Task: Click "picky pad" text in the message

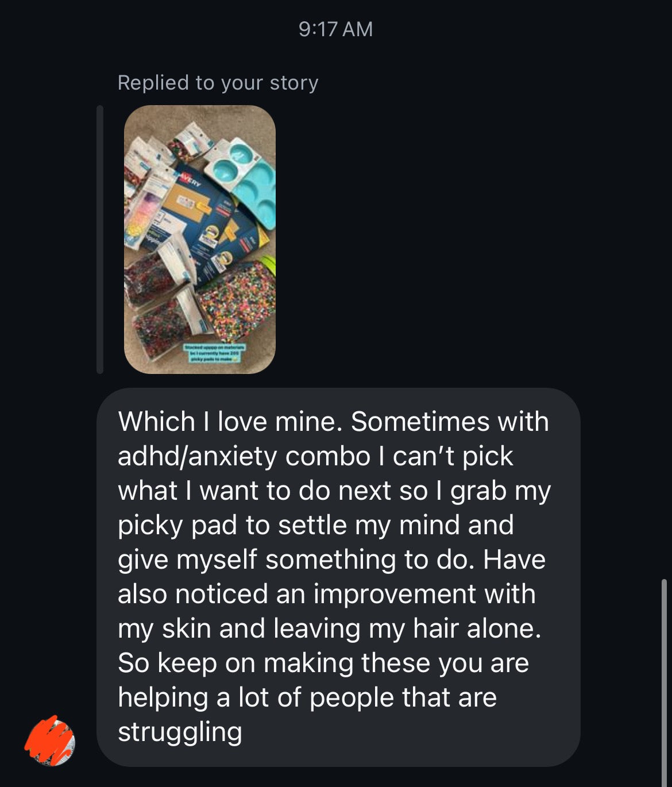Action: click(x=177, y=526)
